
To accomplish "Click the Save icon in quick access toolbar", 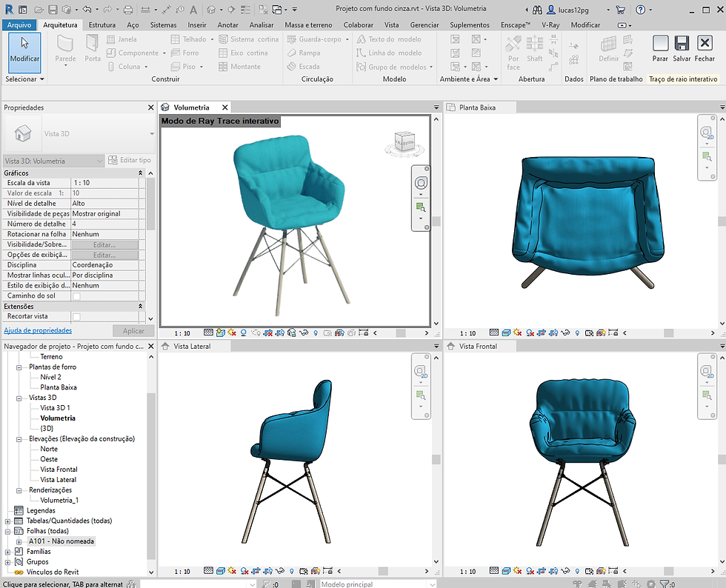I will tap(53, 10).
